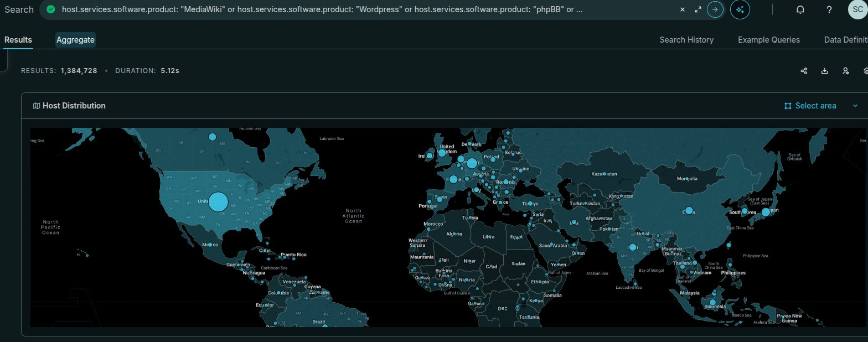The width and height of the screenshot is (868, 342).
Task: Select the Indonesia host bubble
Action: (x=713, y=303)
